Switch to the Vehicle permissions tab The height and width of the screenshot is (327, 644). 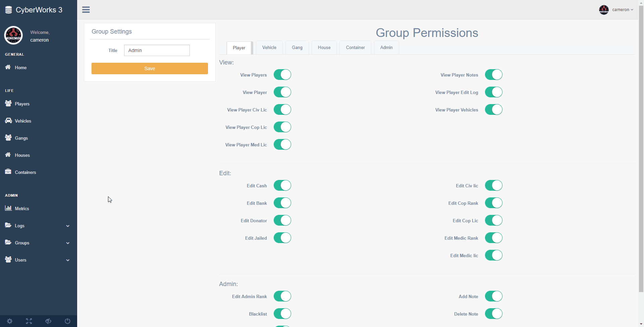pyautogui.click(x=269, y=47)
